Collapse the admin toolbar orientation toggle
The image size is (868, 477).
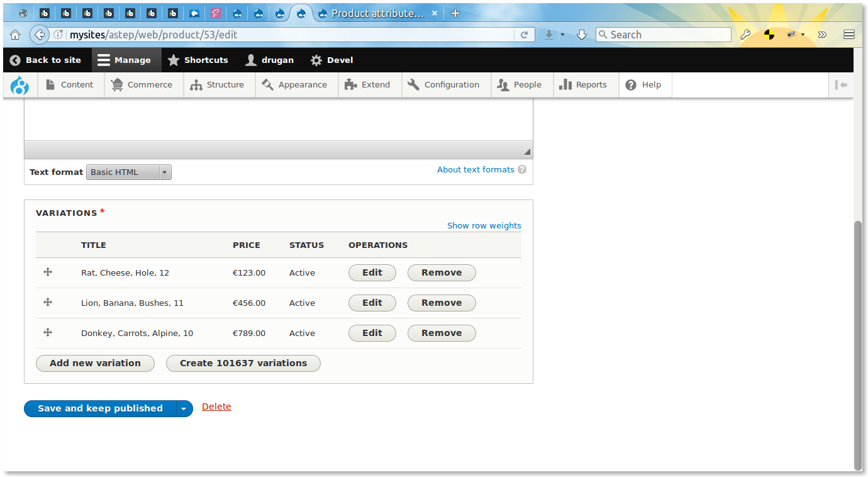click(841, 85)
